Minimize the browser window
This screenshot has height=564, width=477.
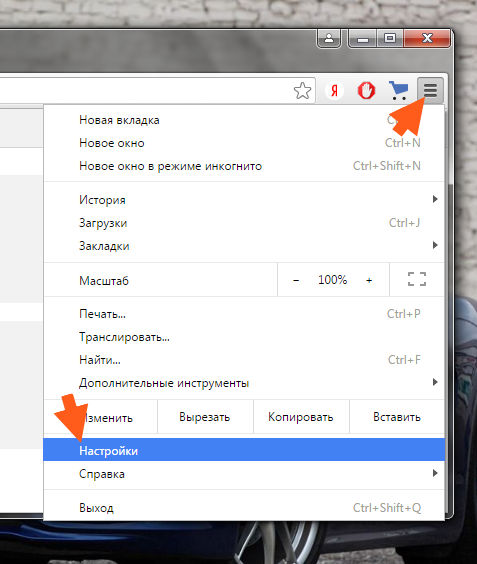pos(363,38)
